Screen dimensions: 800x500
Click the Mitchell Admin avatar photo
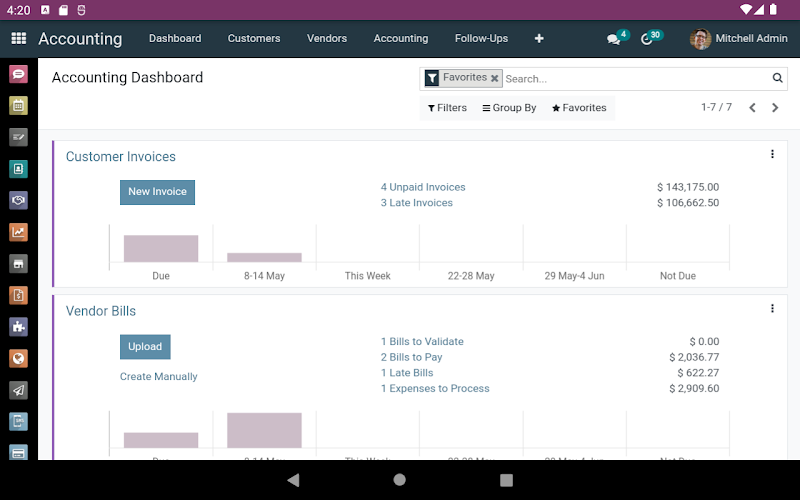pyautogui.click(x=701, y=39)
